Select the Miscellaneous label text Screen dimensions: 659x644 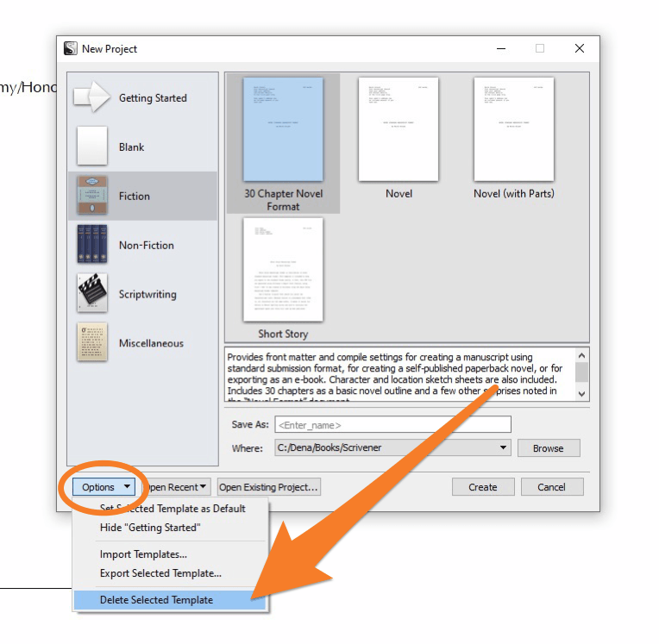151,343
